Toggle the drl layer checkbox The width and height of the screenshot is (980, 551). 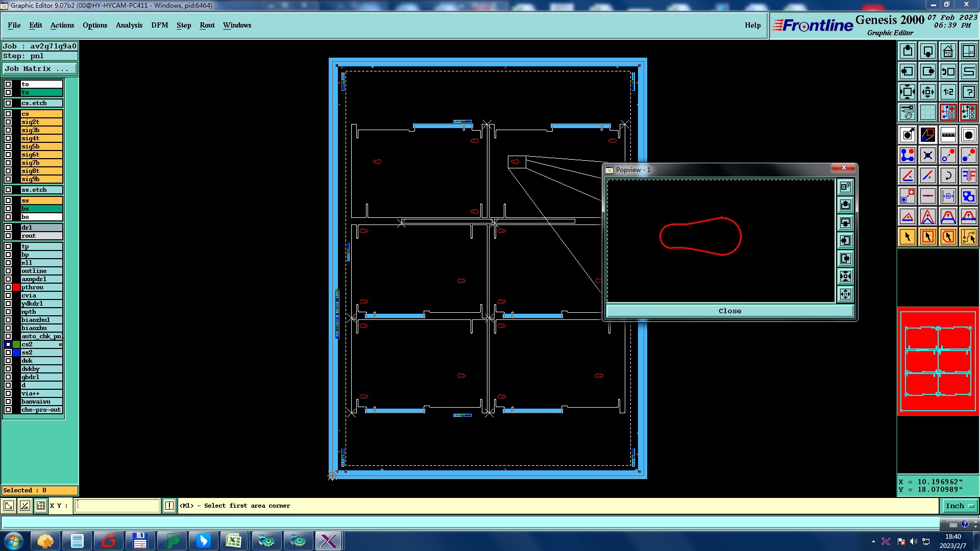click(x=8, y=228)
